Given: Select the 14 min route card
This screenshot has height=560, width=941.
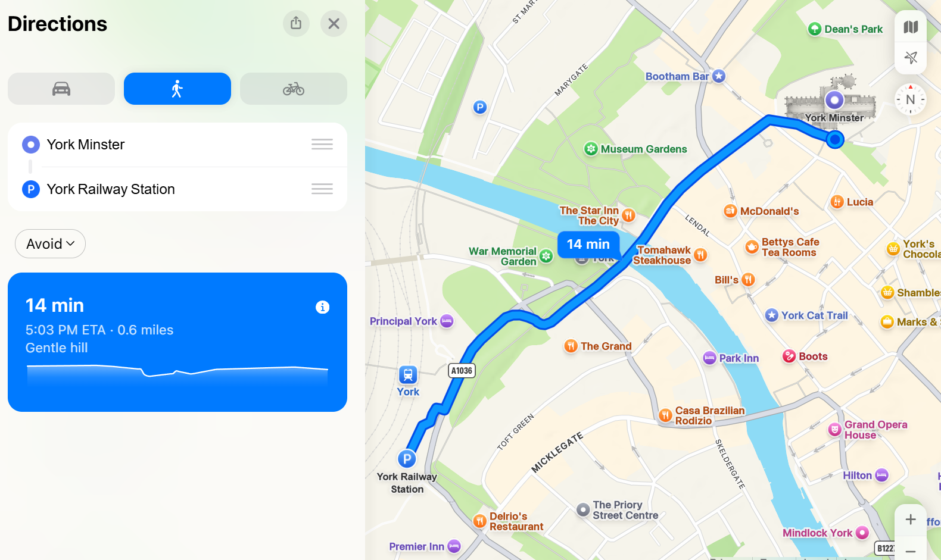Looking at the screenshot, I should pos(177,342).
